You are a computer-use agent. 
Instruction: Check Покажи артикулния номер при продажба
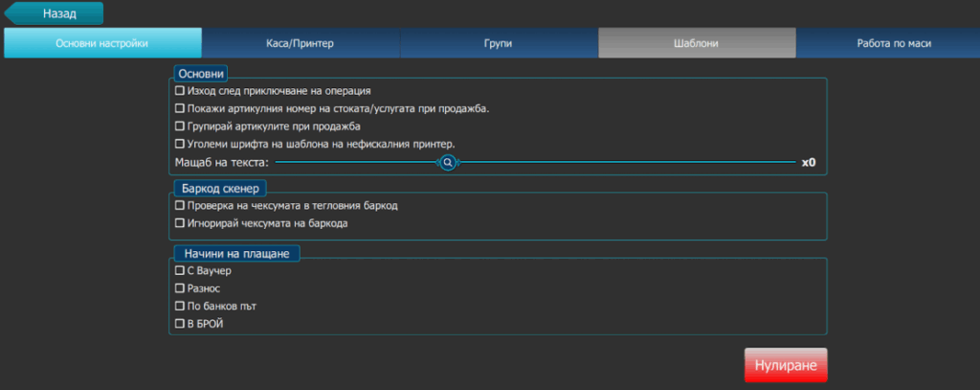click(180, 108)
